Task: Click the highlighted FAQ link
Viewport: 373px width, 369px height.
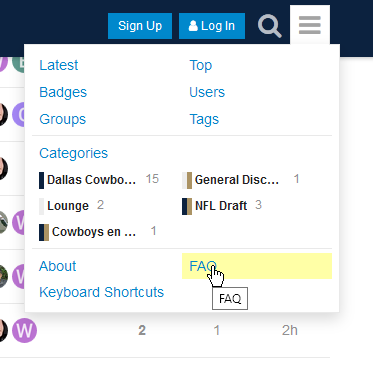Action: [257, 266]
